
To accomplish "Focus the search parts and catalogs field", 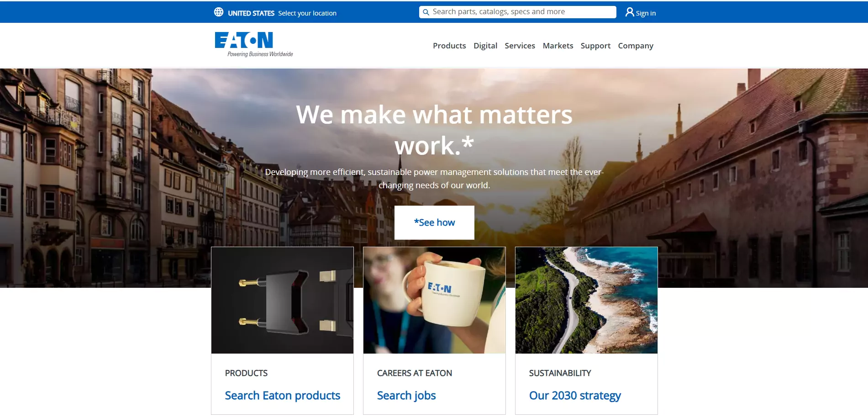I will pos(518,12).
